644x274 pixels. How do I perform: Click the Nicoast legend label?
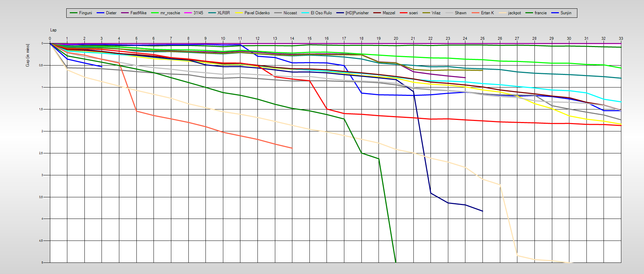(x=290, y=13)
